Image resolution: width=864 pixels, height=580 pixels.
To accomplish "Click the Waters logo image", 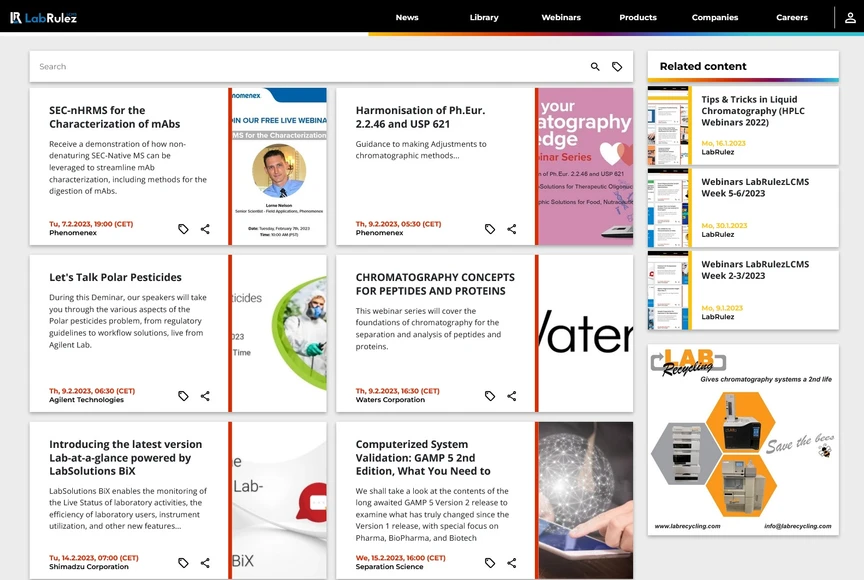I will [x=586, y=333].
